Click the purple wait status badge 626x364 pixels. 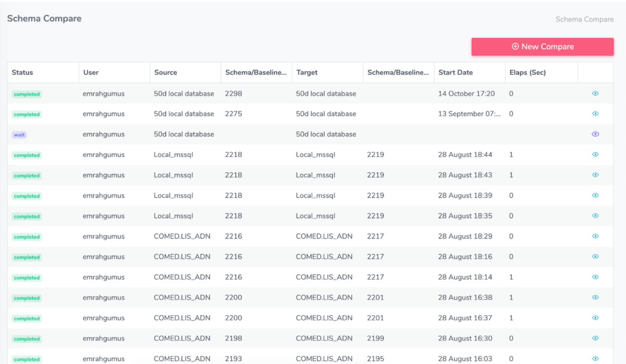pos(19,135)
